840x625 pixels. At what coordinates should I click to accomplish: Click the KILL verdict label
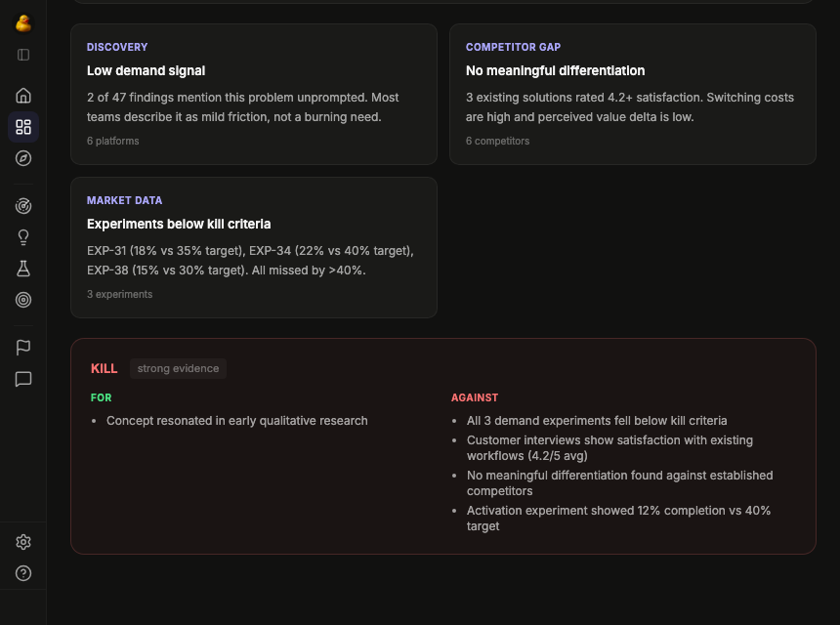point(104,368)
